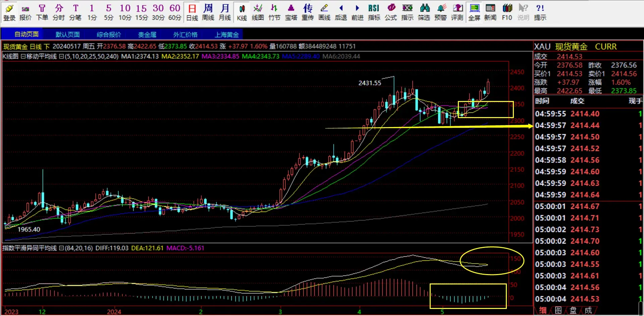Select the 15分 fifteen-minute period
644x316 pixels.
point(141,12)
